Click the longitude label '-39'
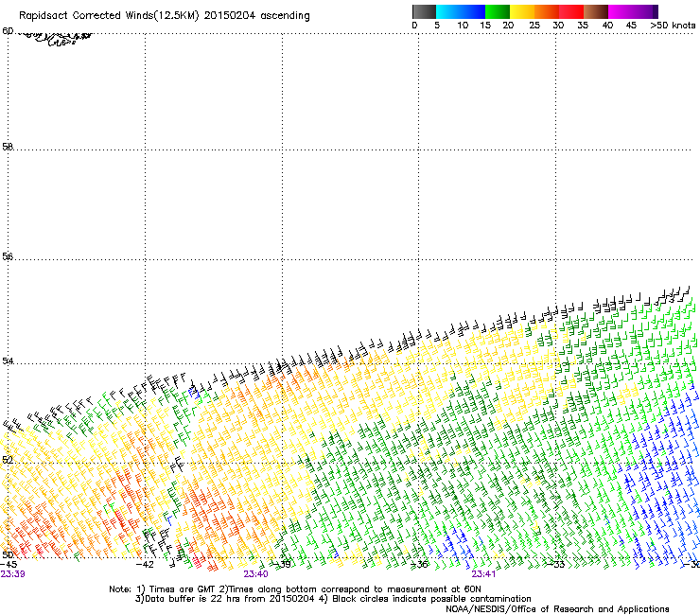Image resolution: width=700 pixels, height=615 pixels. pos(282,565)
